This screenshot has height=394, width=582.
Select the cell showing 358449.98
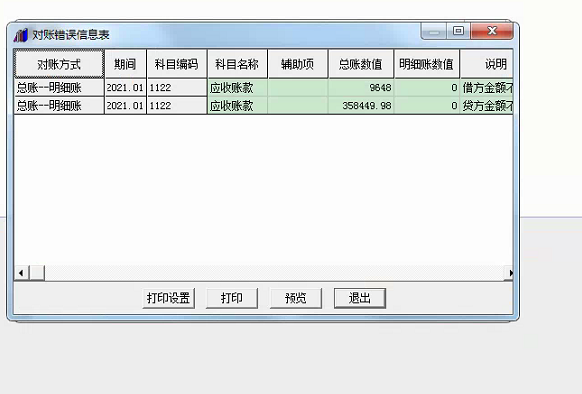tap(361, 106)
